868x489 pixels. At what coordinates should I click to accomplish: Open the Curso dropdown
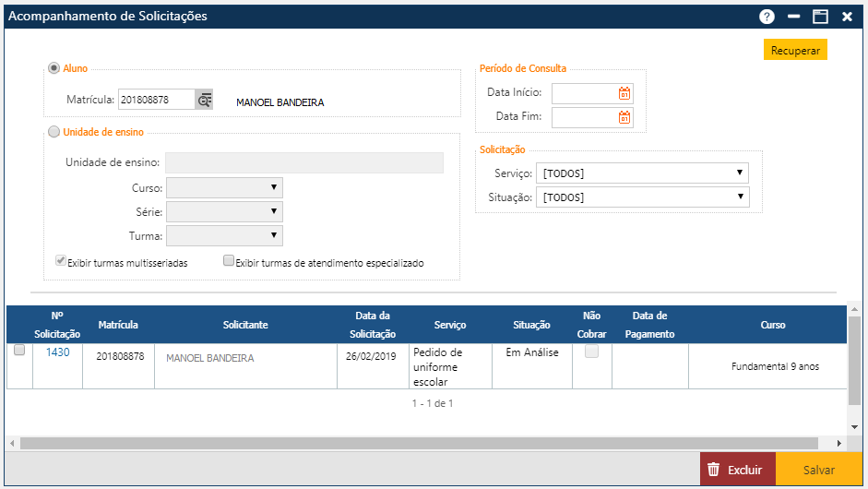pyautogui.click(x=224, y=187)
